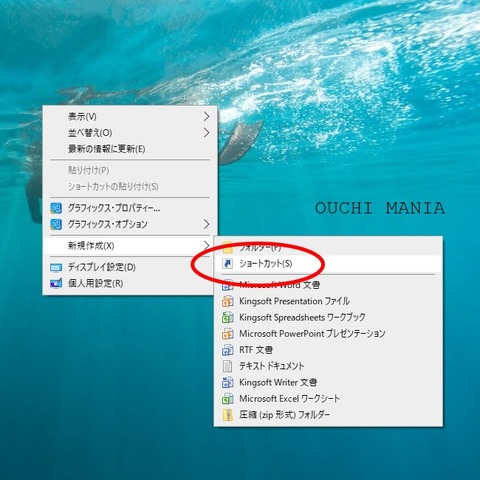The height and width of the screenshot is (480, 480).
Task: Select 圧縮 (zip 形式) フォルダー label
Action: coord(284,415)
